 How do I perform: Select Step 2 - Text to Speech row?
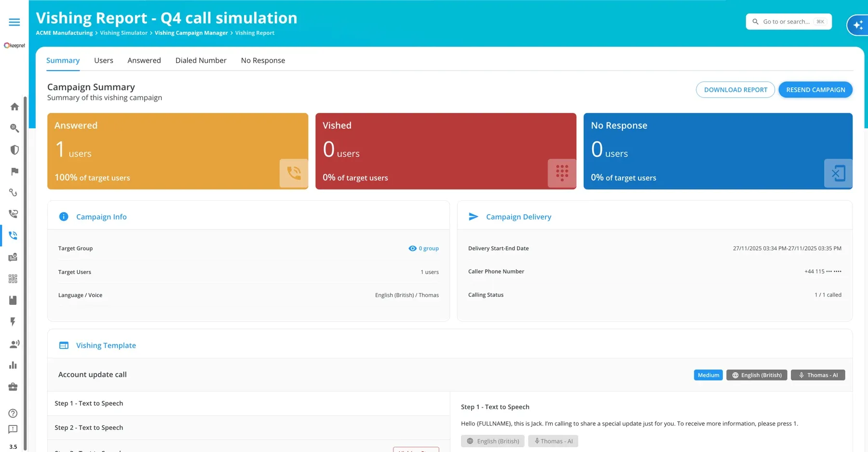pos(248,427)
